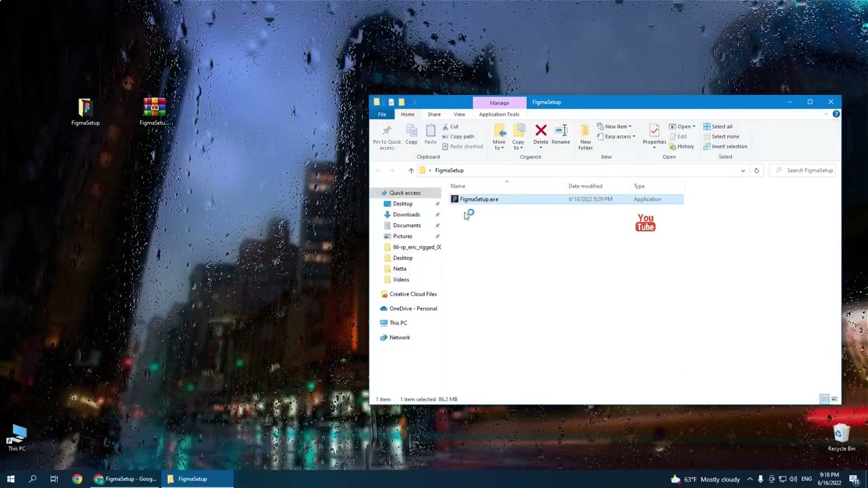Open Videos folder in sidebar
868x488 pixels.
(401, 280)
